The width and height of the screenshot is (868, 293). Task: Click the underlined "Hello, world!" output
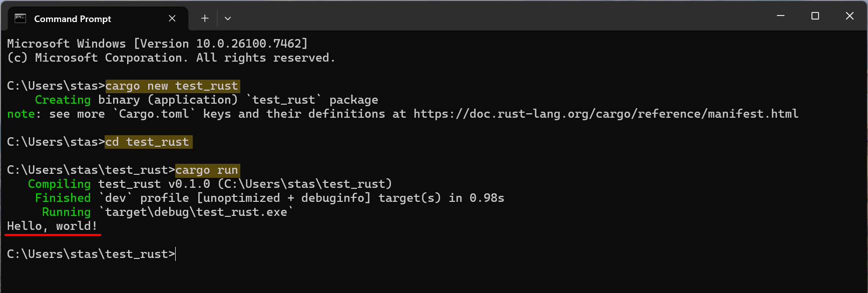52,226
